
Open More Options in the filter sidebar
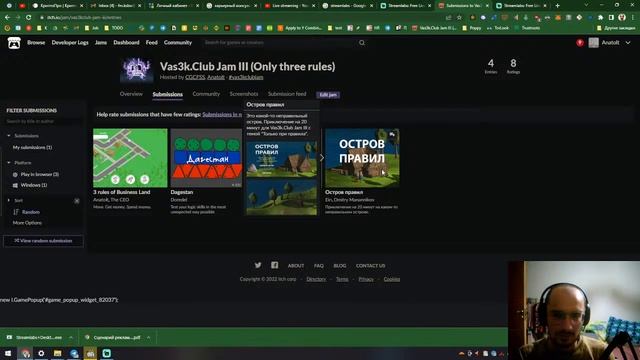point(27,223)
